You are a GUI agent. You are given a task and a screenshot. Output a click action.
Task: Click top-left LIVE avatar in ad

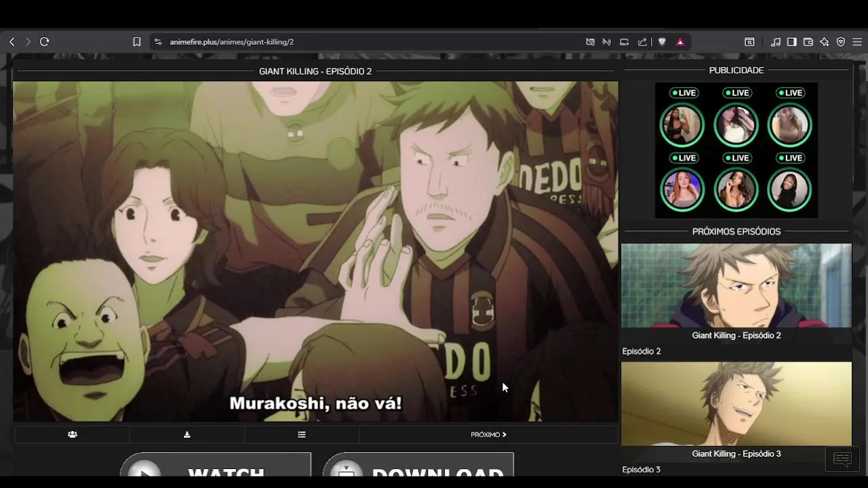682,125
